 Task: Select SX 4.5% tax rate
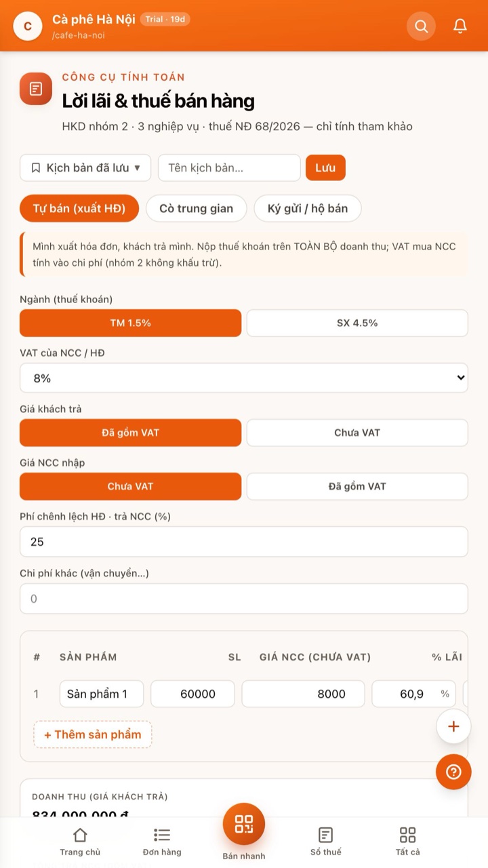coord(357,323)
